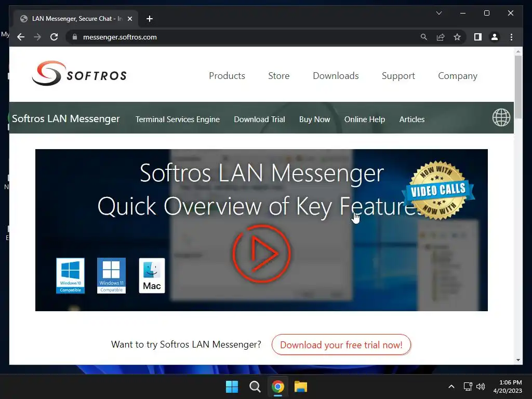The width and height of the screenshot is (532, 399).
Task: Open the Downloads menu
Action: [x=336, y=76]
